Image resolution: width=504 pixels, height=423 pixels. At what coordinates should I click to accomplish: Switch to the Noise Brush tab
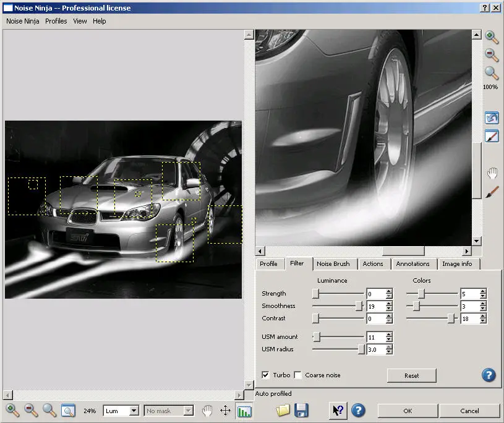[333, 264]
